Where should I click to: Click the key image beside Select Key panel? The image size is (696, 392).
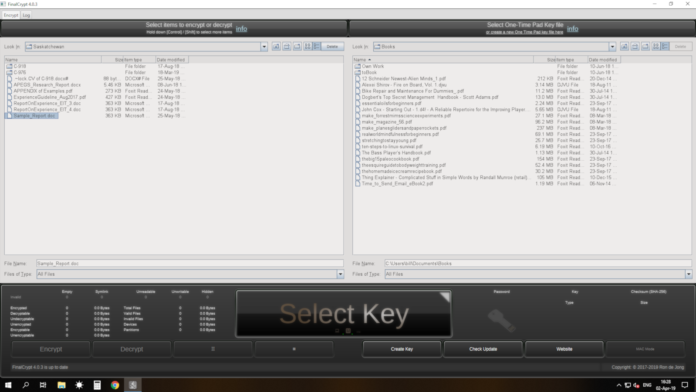[502, 321]
